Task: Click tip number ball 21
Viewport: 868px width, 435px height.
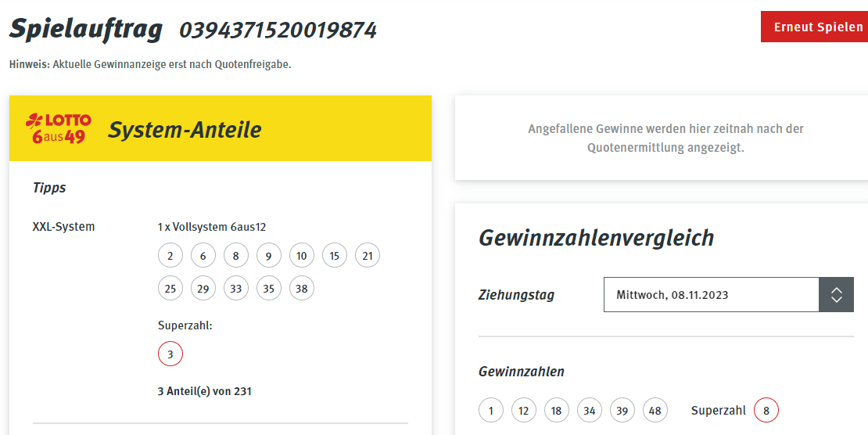Action: (x=368, y=256)
